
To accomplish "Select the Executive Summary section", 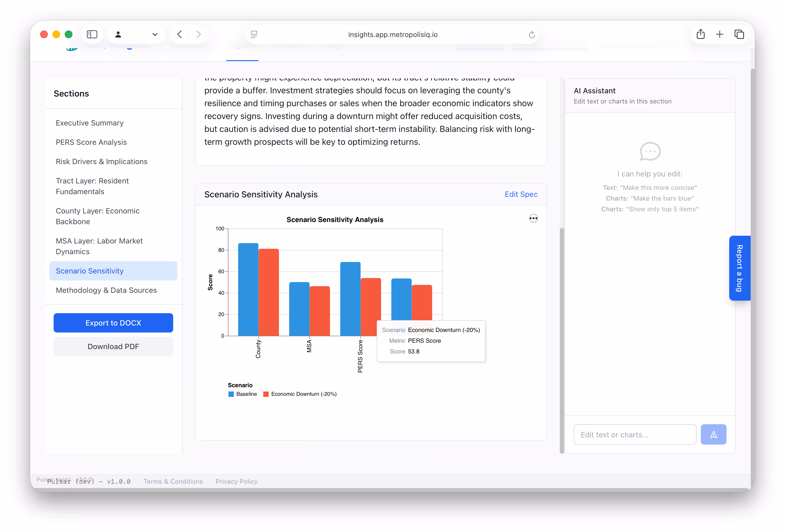I will (90, 123).
